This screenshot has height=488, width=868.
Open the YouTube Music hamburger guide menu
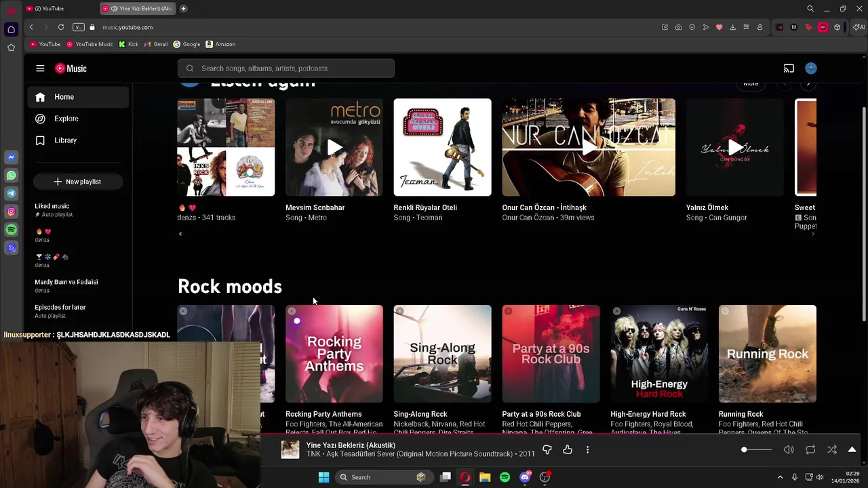click(x=40, y=68)
